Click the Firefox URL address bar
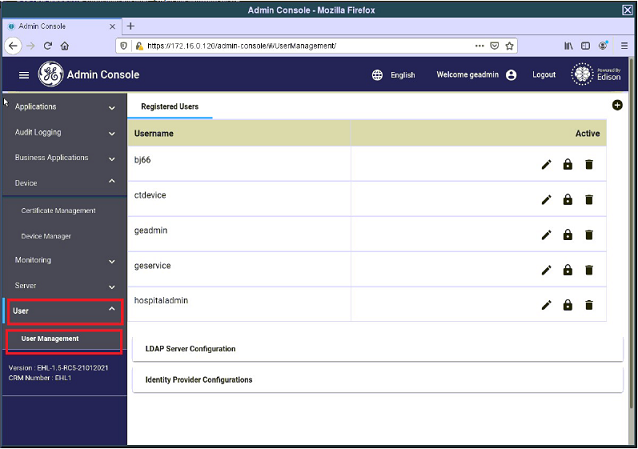The height and width of the screenshot is (449, 638). click(300, 45)
